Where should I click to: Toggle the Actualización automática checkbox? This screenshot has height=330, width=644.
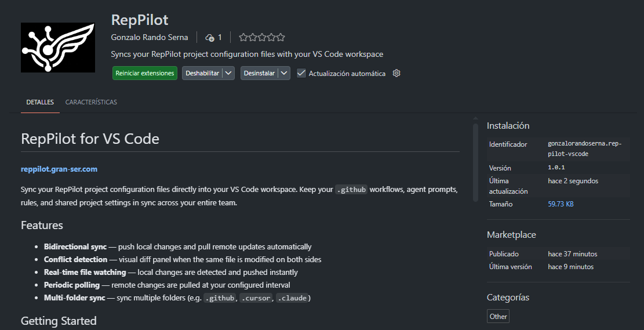(301, 73)
